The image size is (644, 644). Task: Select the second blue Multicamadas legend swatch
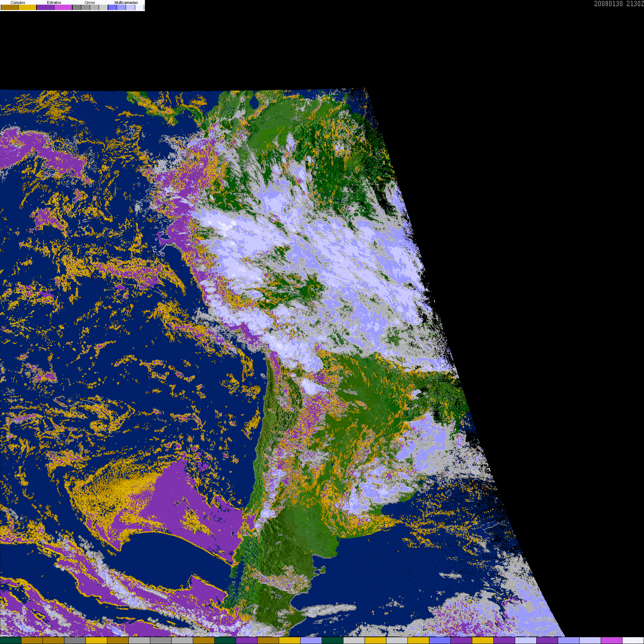(x=121, y=8)
